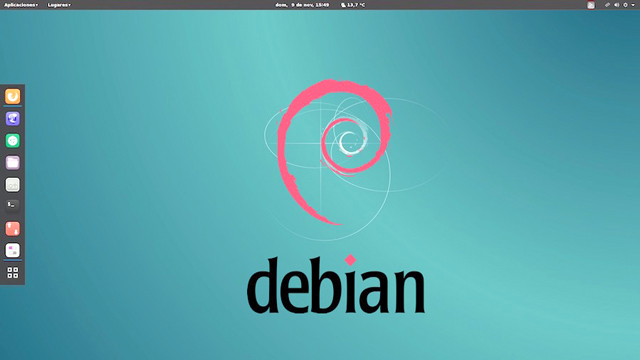Show the 13,7 °C weather indicator

click(x=353, y=5)
